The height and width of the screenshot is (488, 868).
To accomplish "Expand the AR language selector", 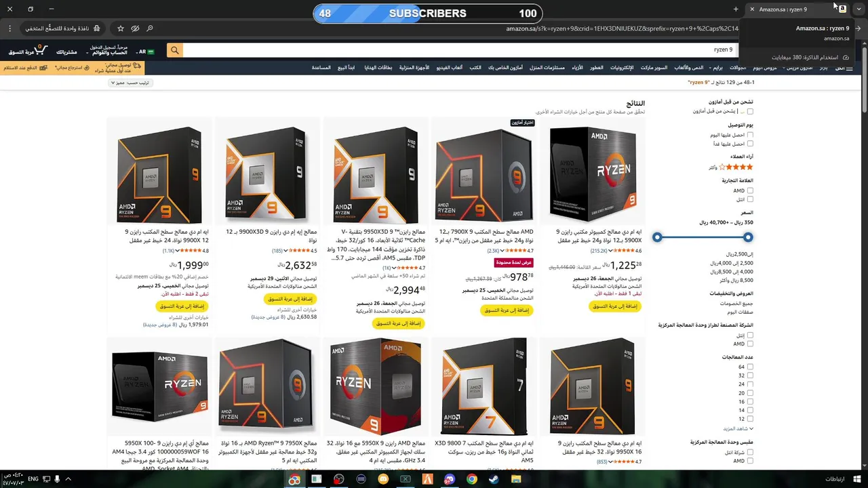I will point(145,52).
